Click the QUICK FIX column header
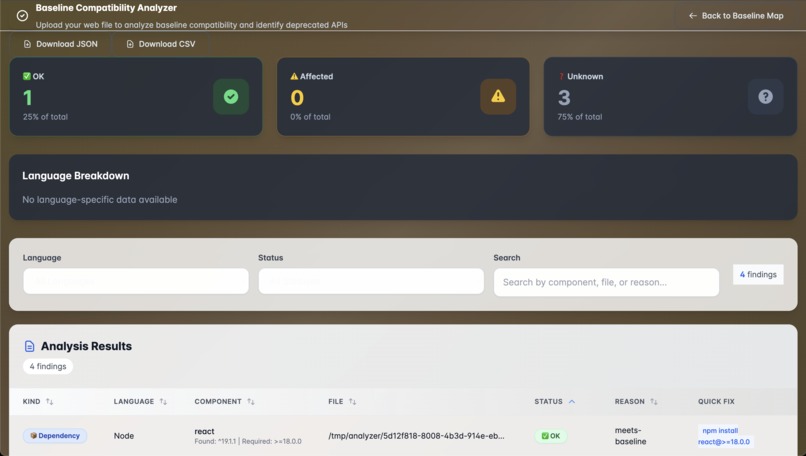806x456 pixels. [716, 402]
